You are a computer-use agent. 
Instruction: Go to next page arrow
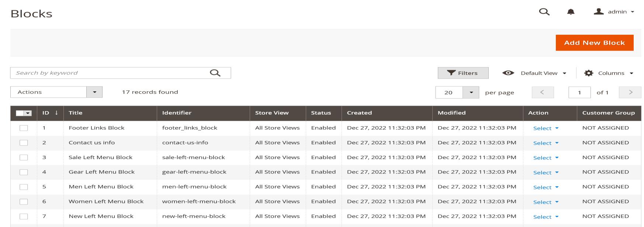[x=630, y=92]
